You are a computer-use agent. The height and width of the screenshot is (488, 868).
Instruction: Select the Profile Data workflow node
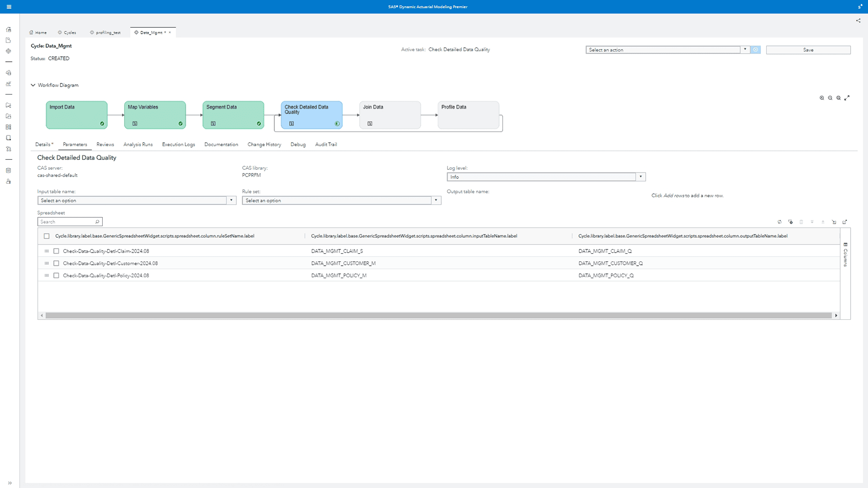(x=468, y=115)
